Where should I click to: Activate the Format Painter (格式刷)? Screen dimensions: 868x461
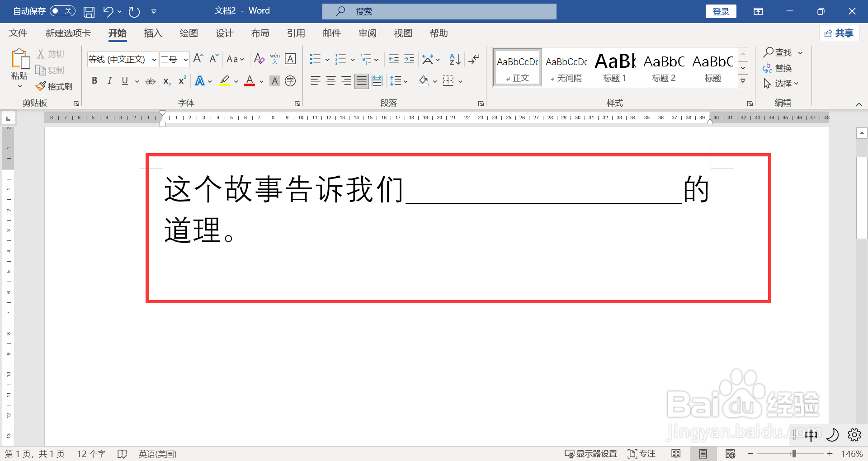click(54, 86)
